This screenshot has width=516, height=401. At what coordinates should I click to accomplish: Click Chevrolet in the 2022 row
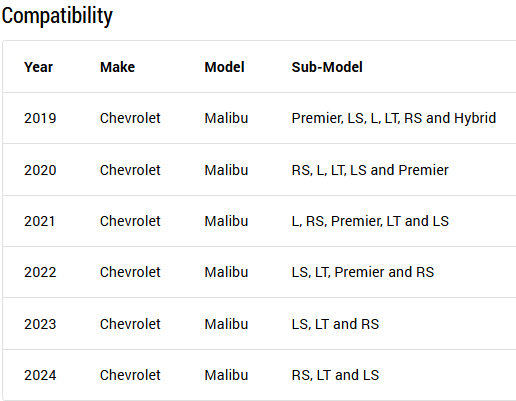click(130, 272)
